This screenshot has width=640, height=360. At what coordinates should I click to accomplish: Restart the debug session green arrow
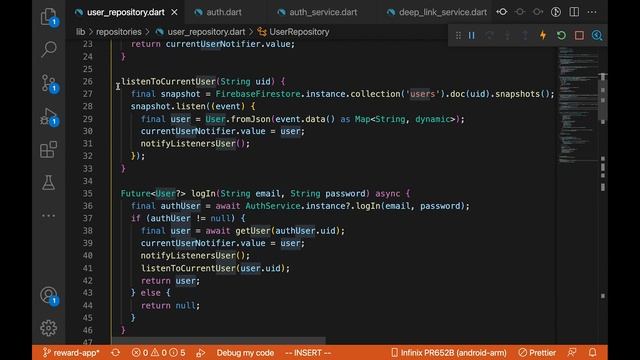click(561, 36)
